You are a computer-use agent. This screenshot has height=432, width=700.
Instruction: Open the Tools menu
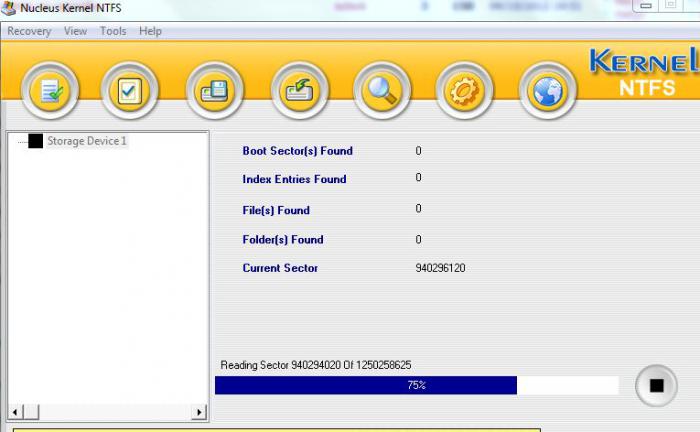tap(113, 31)
